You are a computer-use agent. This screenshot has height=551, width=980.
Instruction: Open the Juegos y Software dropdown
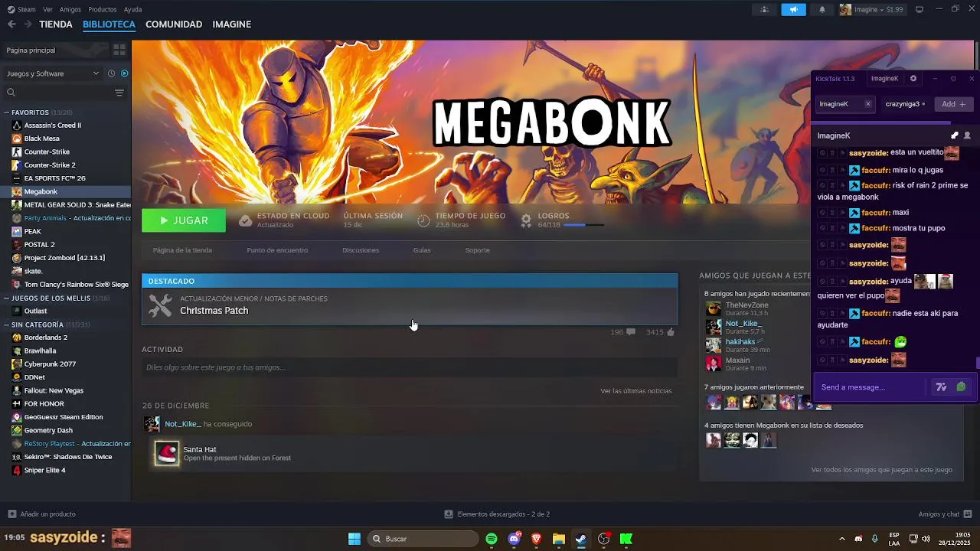click(52, 73)
